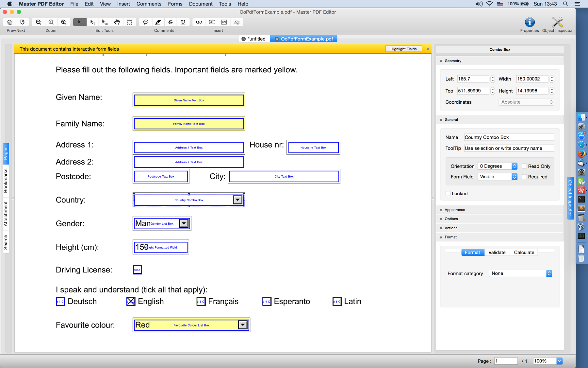Click the sticky note comment icon
The width and height of the screenshot is (588, 368).
coord(146,22)
